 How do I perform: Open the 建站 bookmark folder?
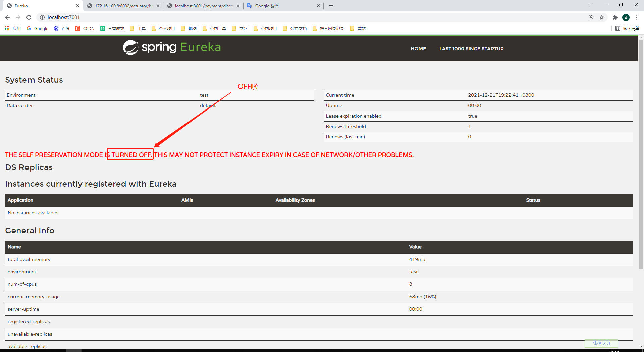(358, 28)
